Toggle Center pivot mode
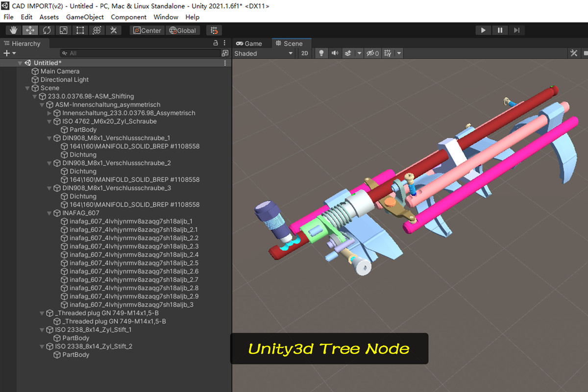Viewport: 588px width, 392px height. pos(147,30)
